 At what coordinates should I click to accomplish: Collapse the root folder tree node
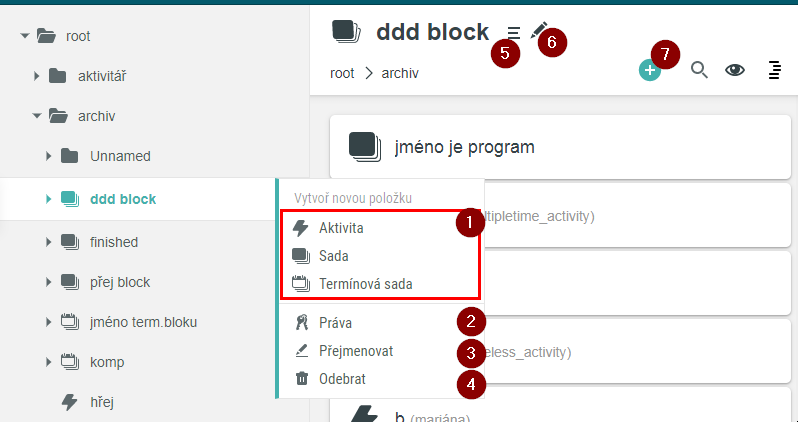[24, 36]
